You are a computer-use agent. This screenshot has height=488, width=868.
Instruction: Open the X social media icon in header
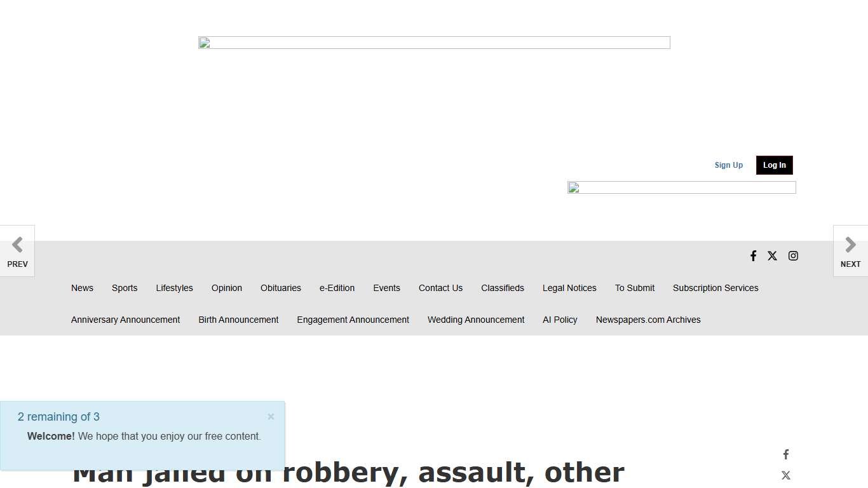coord(772,255)
